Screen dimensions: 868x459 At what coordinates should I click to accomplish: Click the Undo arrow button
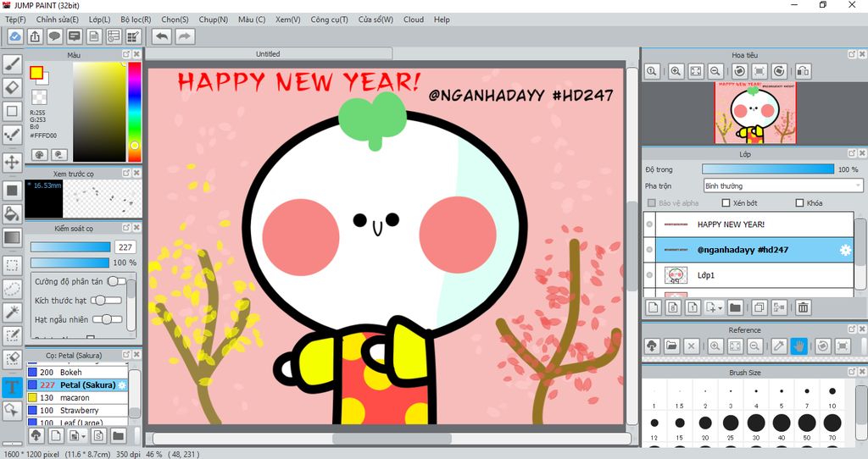(x=162, y=36)
